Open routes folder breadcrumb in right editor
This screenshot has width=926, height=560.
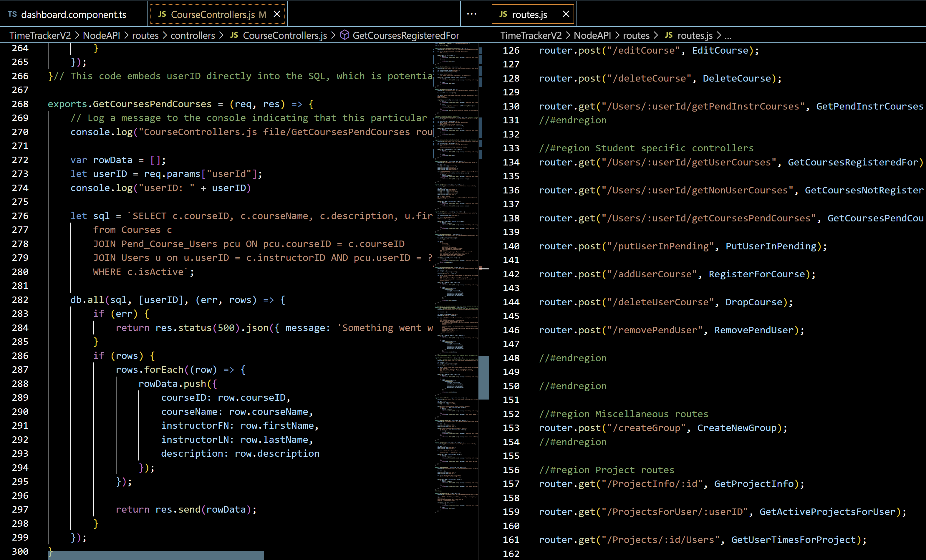coord(636,35)
